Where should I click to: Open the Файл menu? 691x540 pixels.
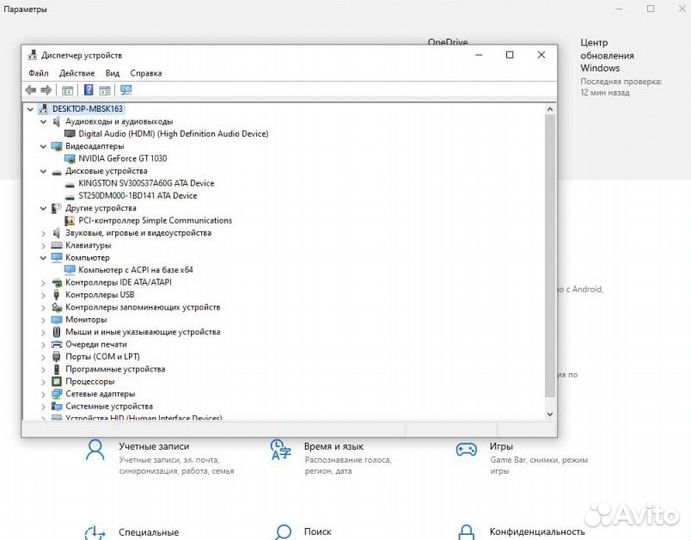(38, 73)
